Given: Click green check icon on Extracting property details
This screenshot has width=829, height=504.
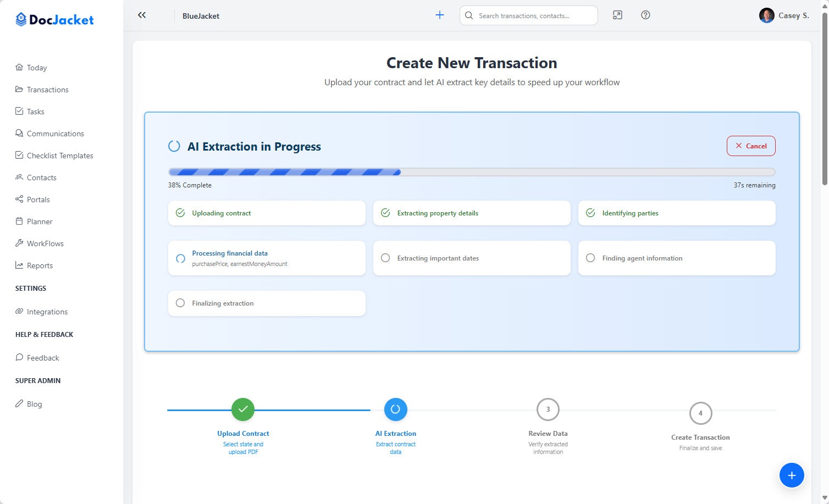Looking at the screenshot, I should (x=385, y=213).
